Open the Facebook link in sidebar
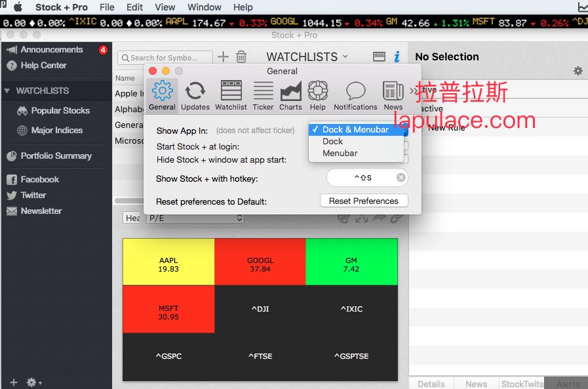588x389 pixels. (40, 179)
